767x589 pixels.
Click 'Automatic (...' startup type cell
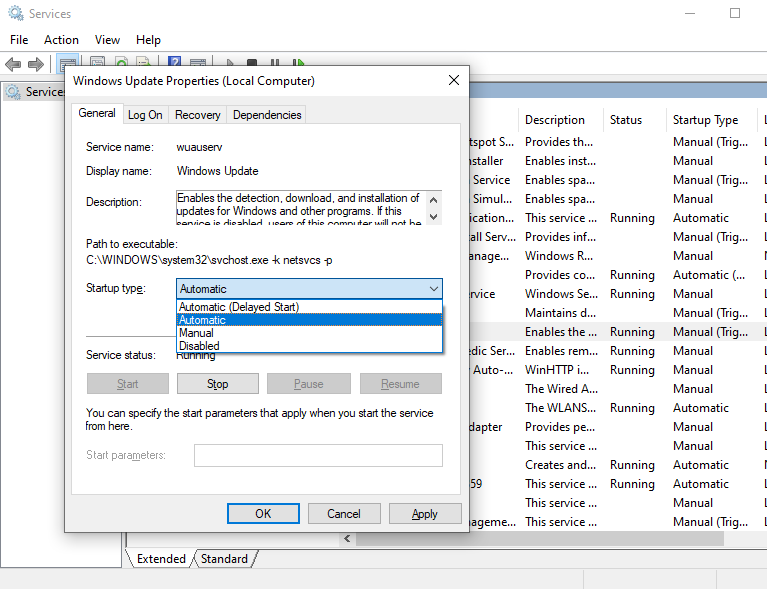click(709, 275)
